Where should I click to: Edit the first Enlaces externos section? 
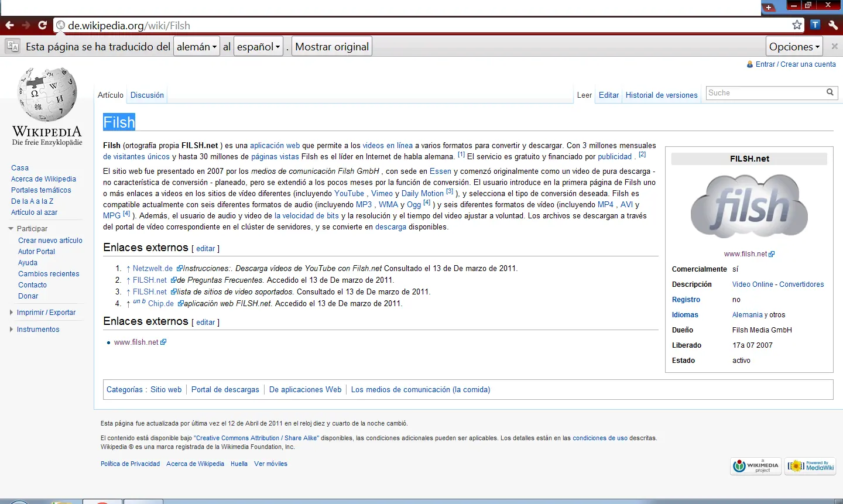pyautogui.click(x=205, y=249)
